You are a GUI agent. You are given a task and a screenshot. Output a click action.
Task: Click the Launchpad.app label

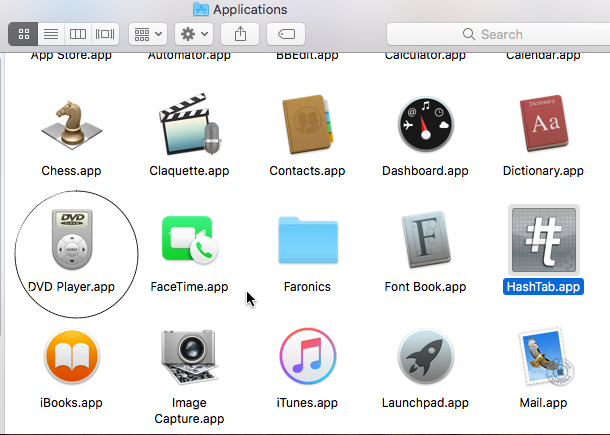click(425, 402)
